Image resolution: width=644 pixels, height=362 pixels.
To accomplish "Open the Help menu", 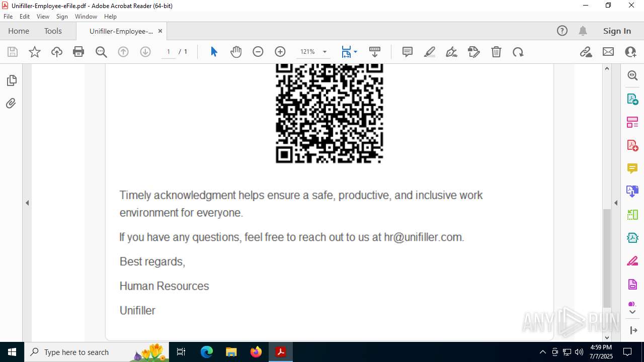I will [110, 17].
